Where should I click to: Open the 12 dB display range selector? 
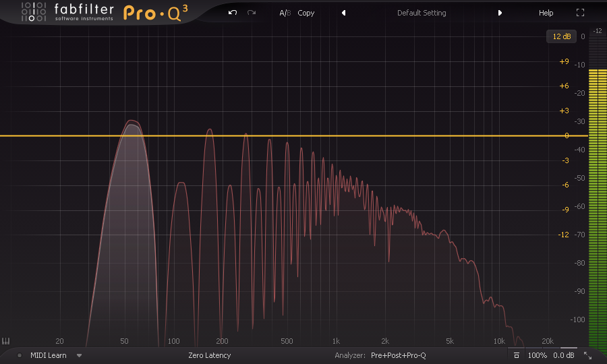pyautogui.click(x=561, y=36)
